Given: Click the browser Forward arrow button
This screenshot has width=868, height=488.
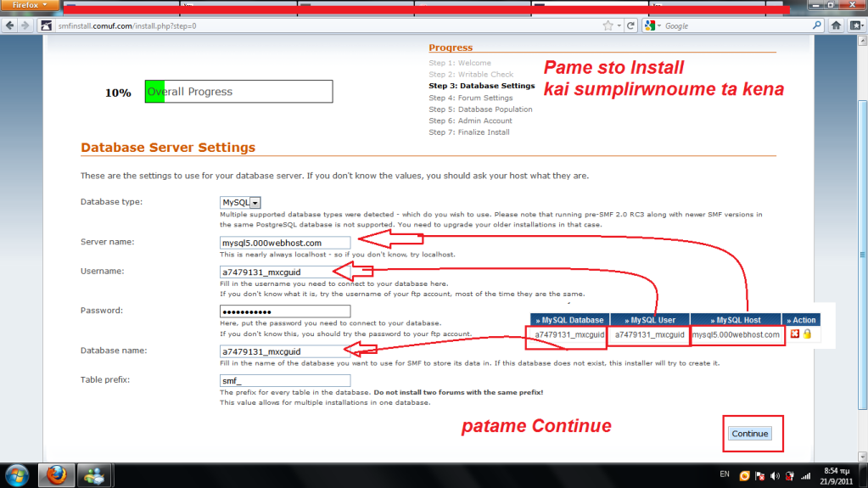Looking at the screenshot, I should [24, 25].
